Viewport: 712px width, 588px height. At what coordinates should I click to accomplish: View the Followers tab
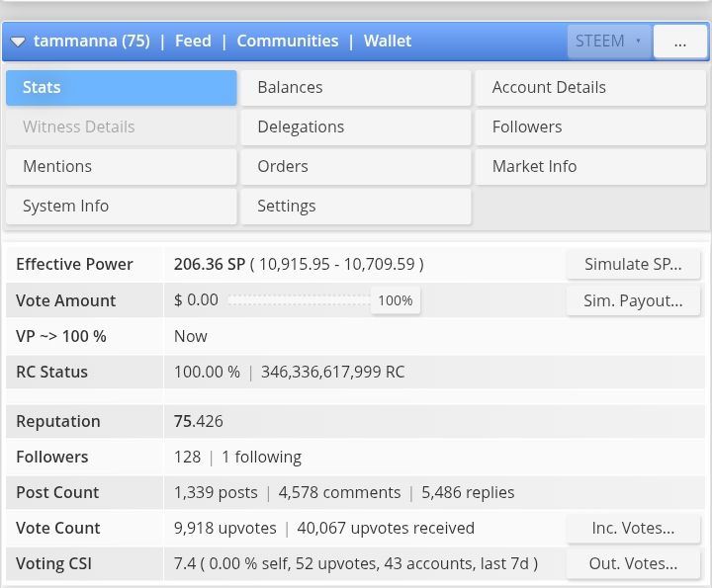(x=591, y=127)
